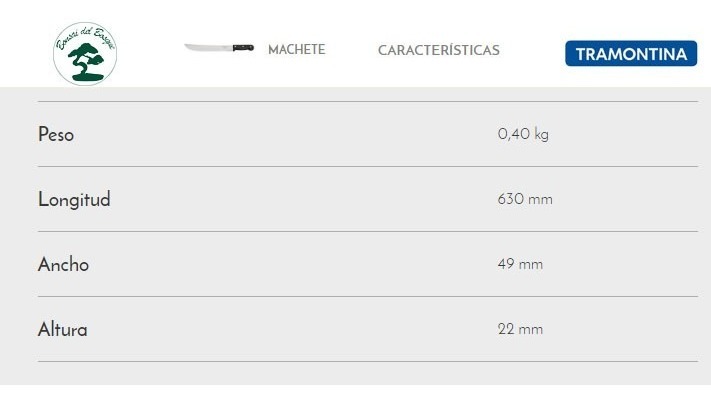Click the Bonsai del Bosque circular logo

click(85, 52)
